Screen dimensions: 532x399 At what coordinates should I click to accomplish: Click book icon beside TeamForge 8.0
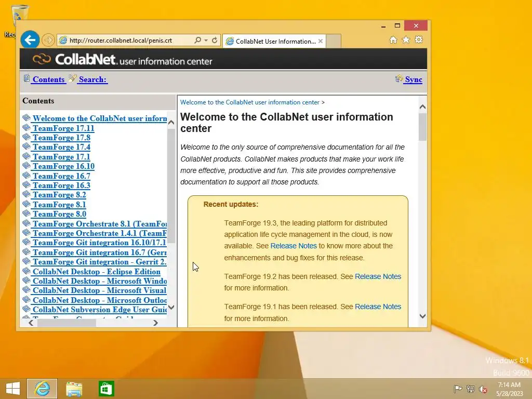[26, 214]
